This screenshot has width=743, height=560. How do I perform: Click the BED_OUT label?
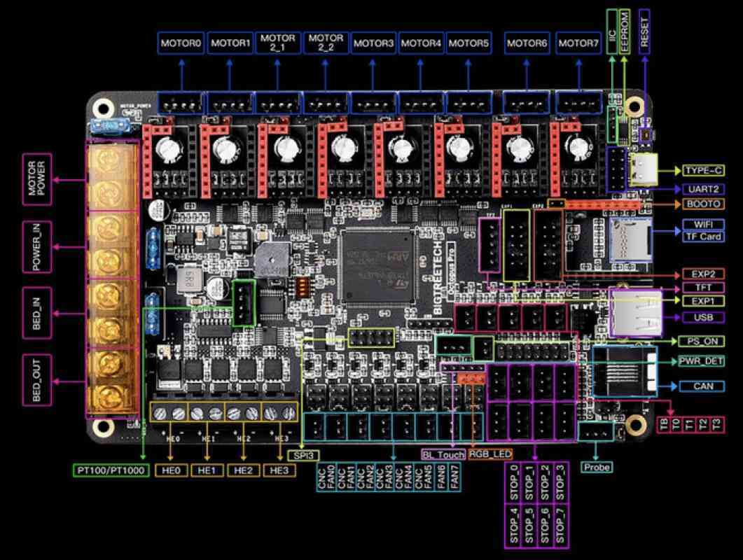click(37, 379)
